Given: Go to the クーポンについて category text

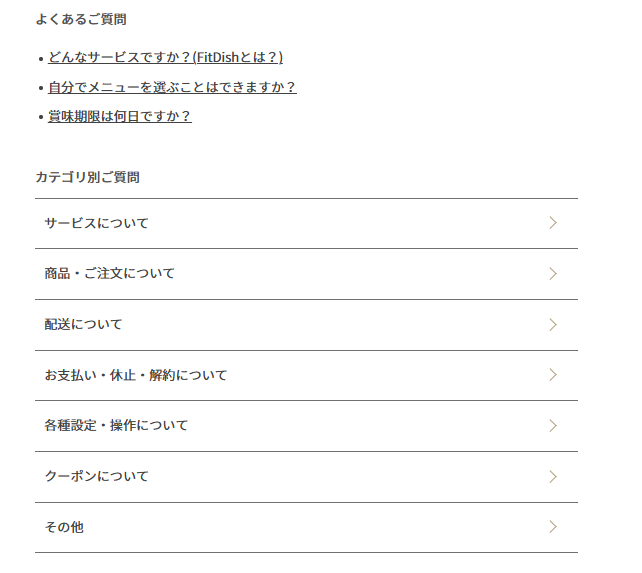Looking at the screenshot, I should pyautogui.click(x=96, y=477).
